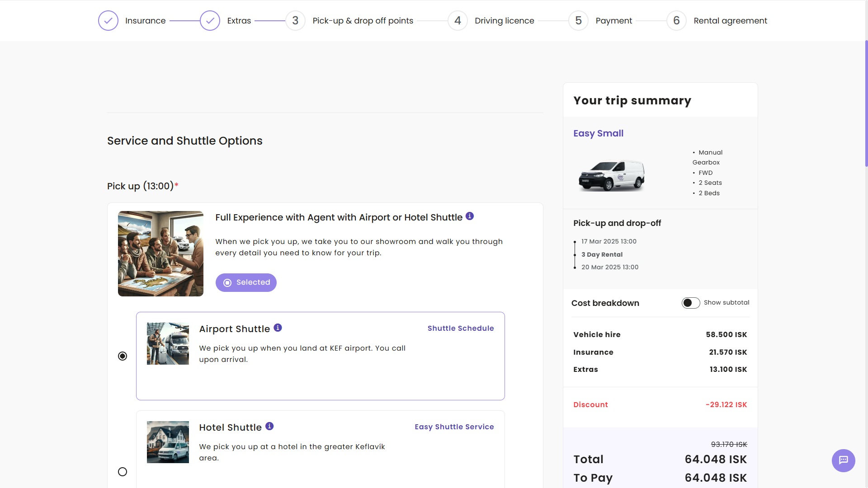868x488 pixels.
Task: Click the struck-through '93.170 ISK' price
Action: tap(729, 445)
